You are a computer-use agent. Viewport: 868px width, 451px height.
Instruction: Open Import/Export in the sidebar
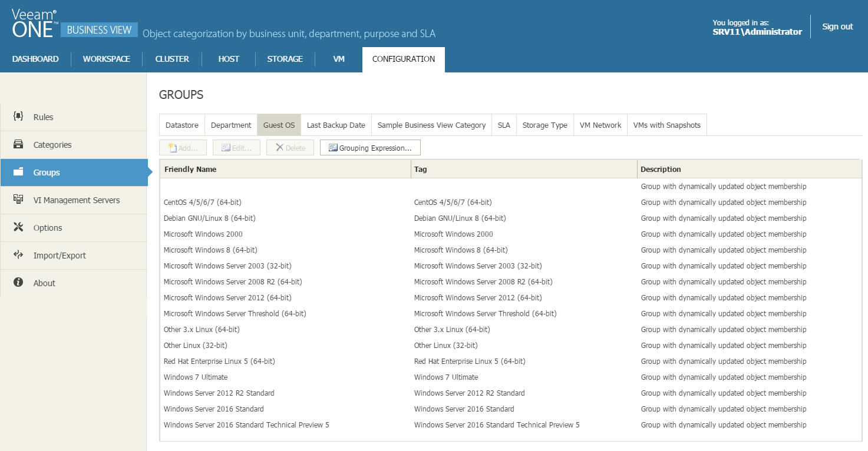pos(74,255)
